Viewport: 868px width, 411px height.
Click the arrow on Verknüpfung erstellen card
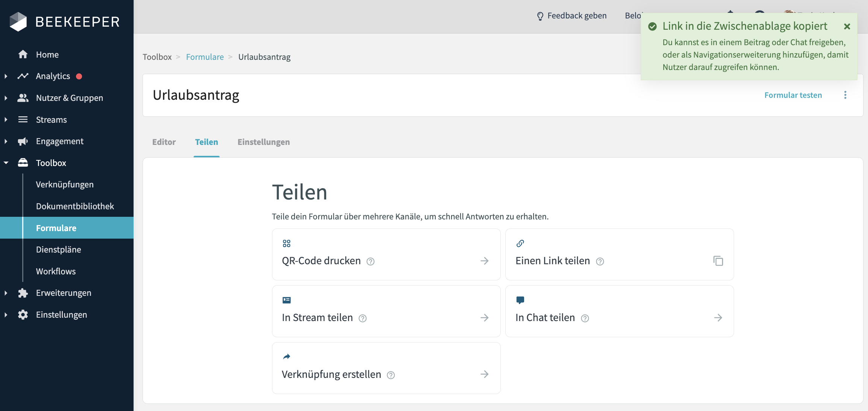coord(484,374)
